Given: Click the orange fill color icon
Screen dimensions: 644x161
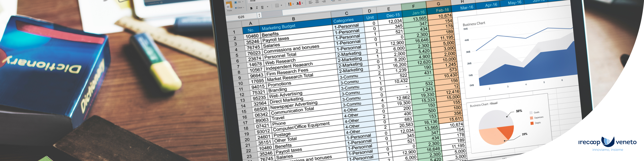Looking at the screenshot, I should [290, 4].
